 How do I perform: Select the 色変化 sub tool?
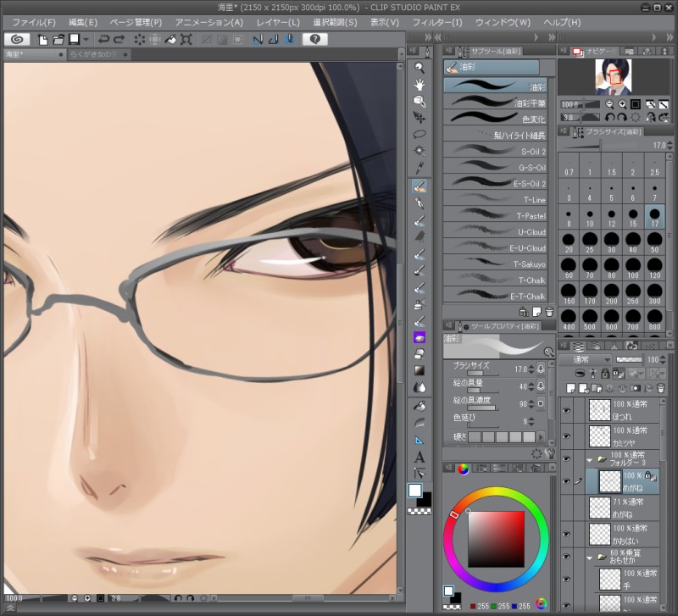495,119
